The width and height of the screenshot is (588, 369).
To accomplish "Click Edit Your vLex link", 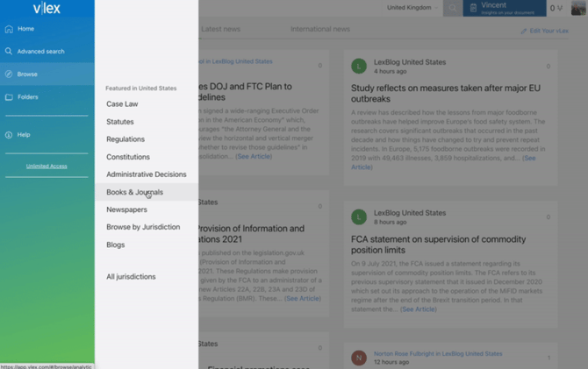I will click(549, 31).
